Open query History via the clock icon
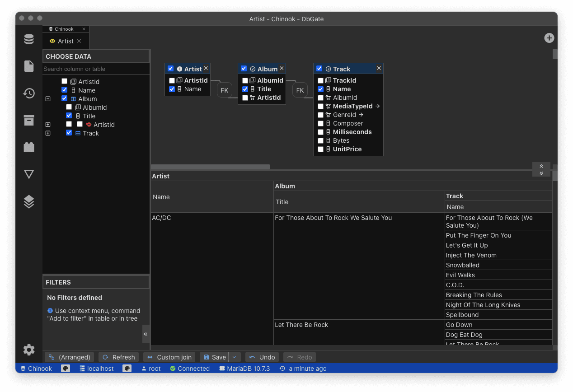573x392 pixels. click(x=28, y=93)
